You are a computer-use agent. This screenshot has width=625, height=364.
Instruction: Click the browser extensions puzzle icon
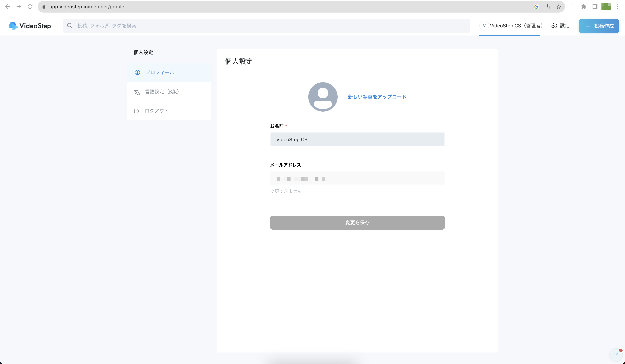[x=583, y=7]
